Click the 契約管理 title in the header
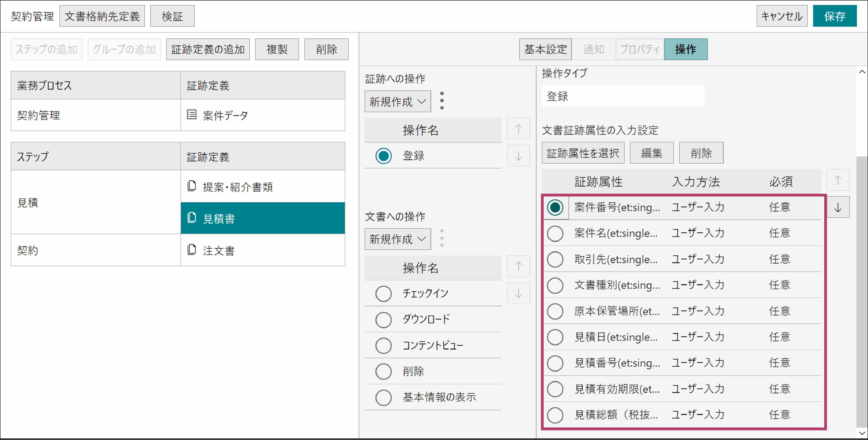The width and height of the screenshot is (868, 440). [x=32, y=16]
